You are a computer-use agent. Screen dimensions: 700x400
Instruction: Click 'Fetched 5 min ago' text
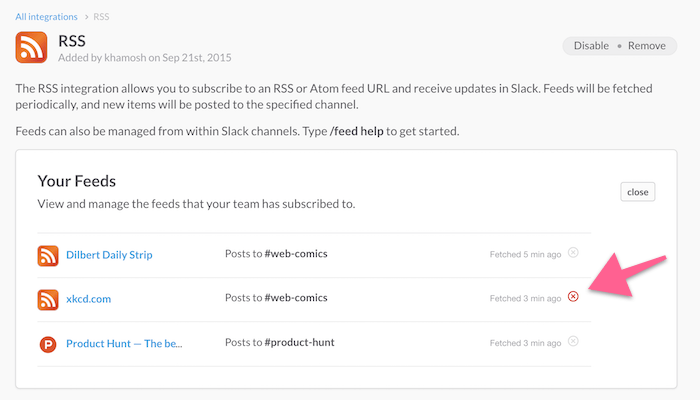525,254
